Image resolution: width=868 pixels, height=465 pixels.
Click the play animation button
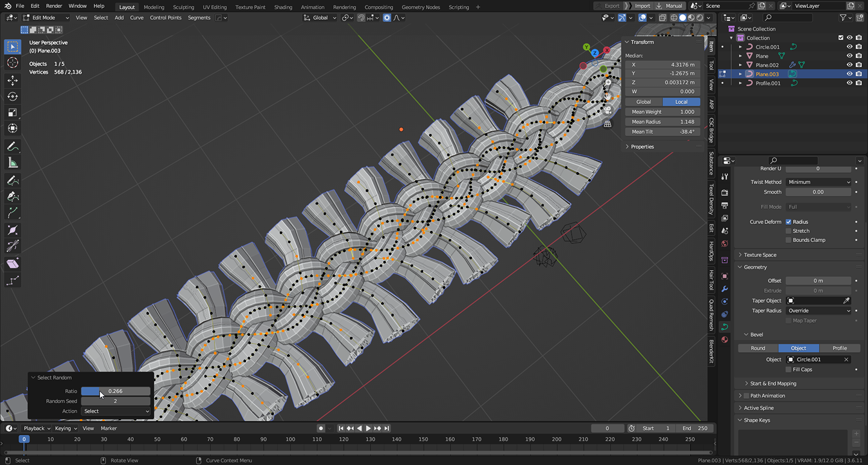coord(368,428)
